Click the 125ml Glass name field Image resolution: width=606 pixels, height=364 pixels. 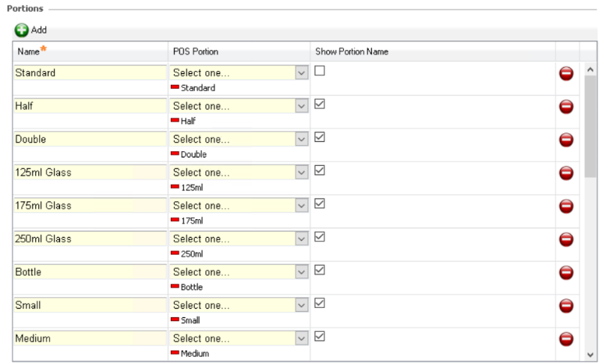(90, 172)
